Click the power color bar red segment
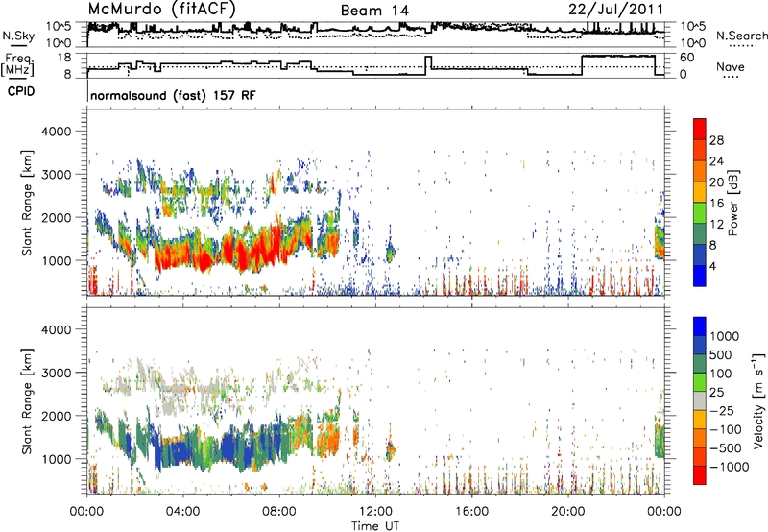This screenshot has width=768, height=532. click(x=700, y=130)
